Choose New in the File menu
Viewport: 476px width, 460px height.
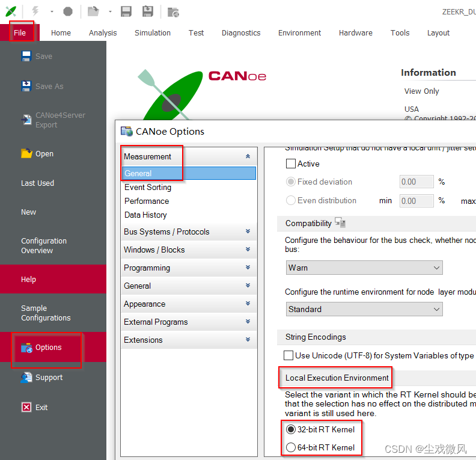click(28, 212)
